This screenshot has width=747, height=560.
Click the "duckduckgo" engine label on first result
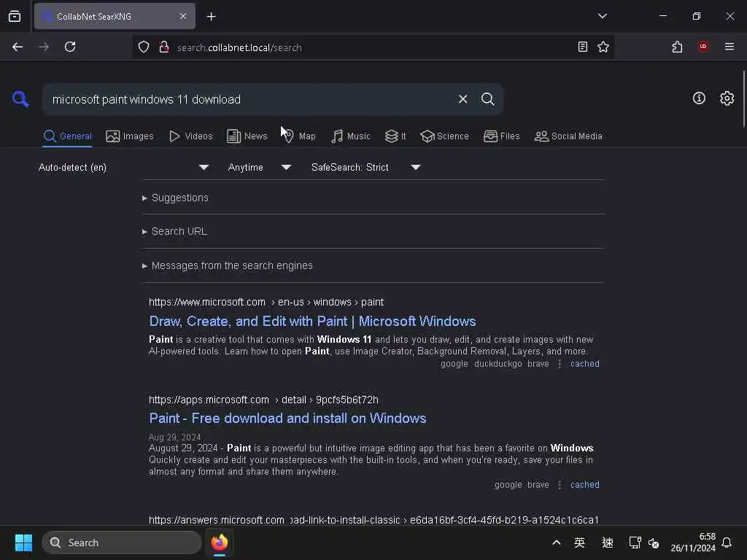[x=498, y=364]
